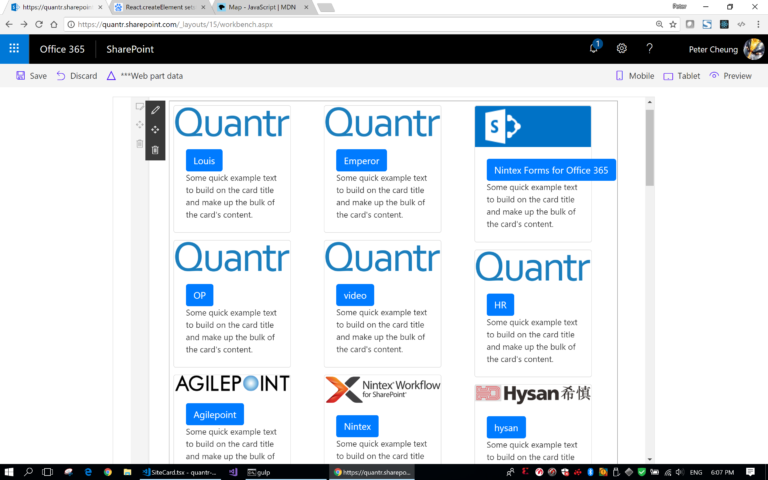Click the HR button

pos(500,305)
